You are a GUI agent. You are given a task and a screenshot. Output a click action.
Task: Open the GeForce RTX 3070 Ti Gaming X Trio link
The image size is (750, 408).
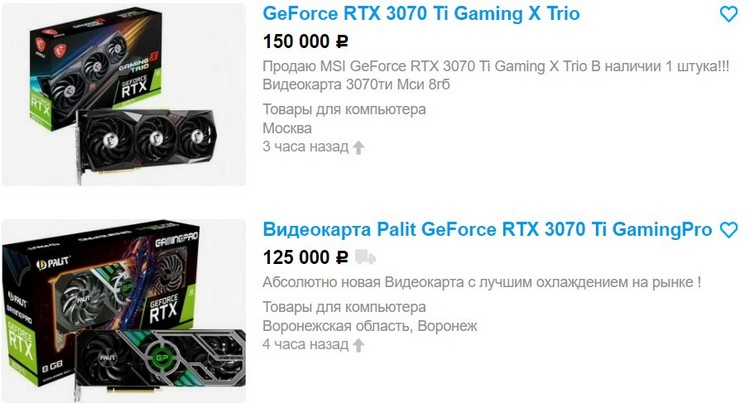[421, 13]
